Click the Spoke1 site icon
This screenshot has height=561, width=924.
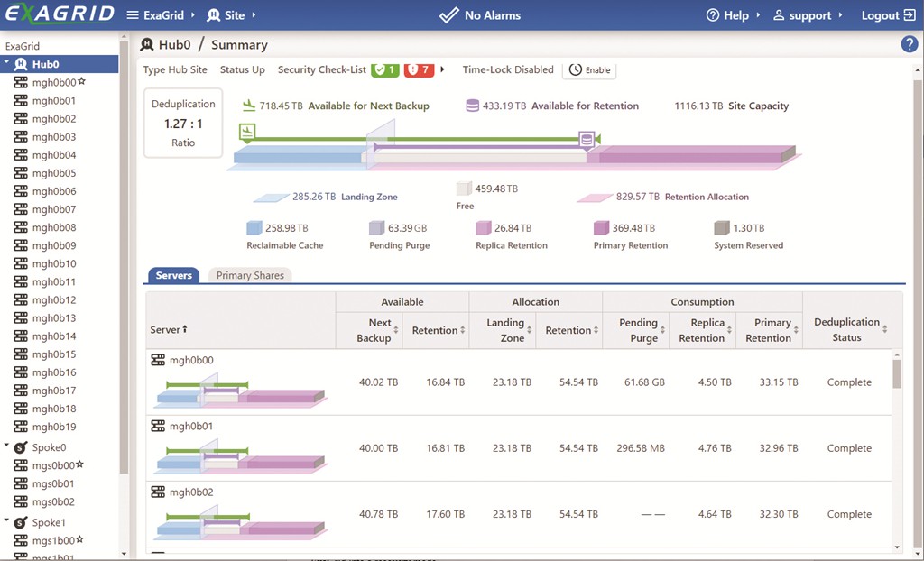tap(21, 522)
